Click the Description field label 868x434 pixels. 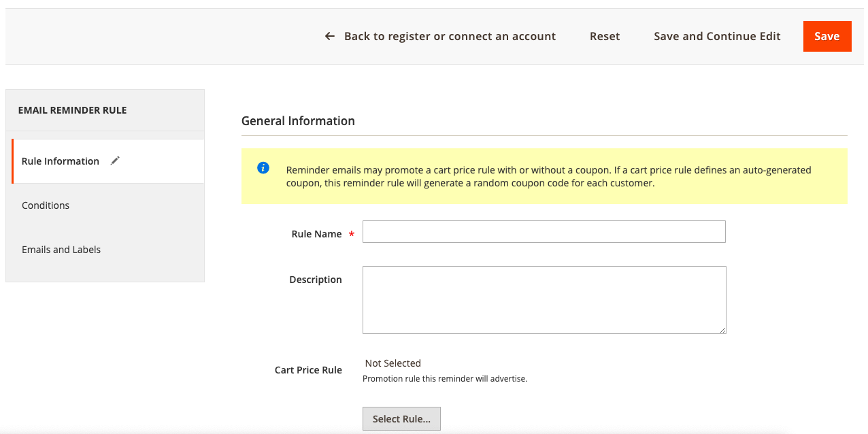316,280
